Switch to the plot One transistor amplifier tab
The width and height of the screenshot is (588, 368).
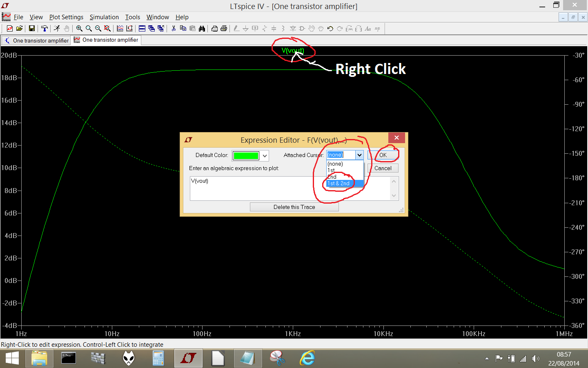(106, 40)
